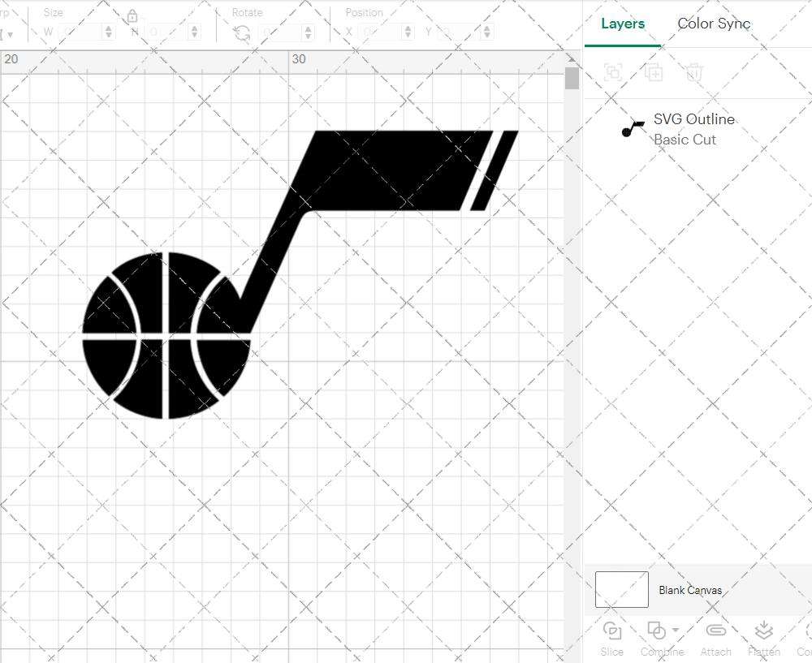Click the Blank Canvas label
This screenshot has height=663, width=812.
690,590
